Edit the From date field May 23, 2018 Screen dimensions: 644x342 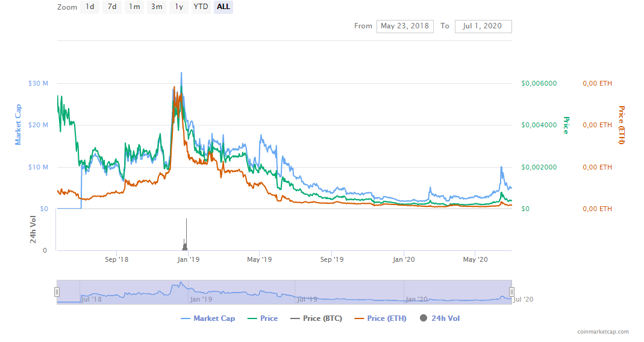(x=405, y=27)
